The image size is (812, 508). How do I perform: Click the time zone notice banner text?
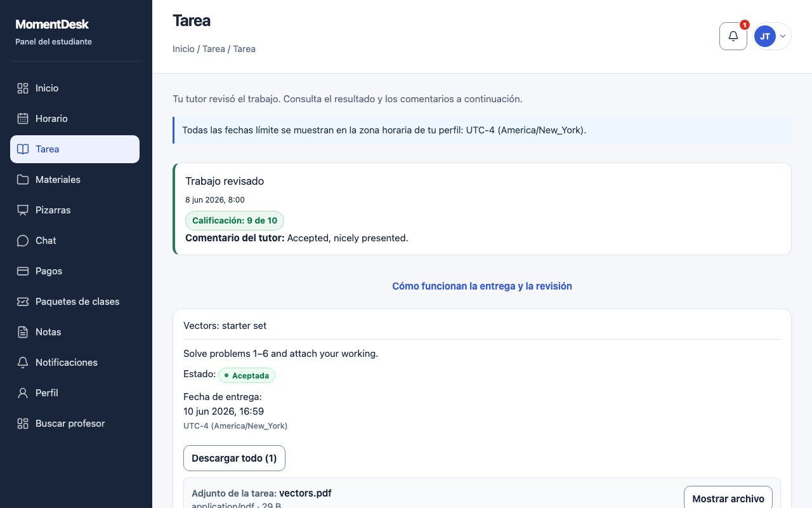click(384, 130)
